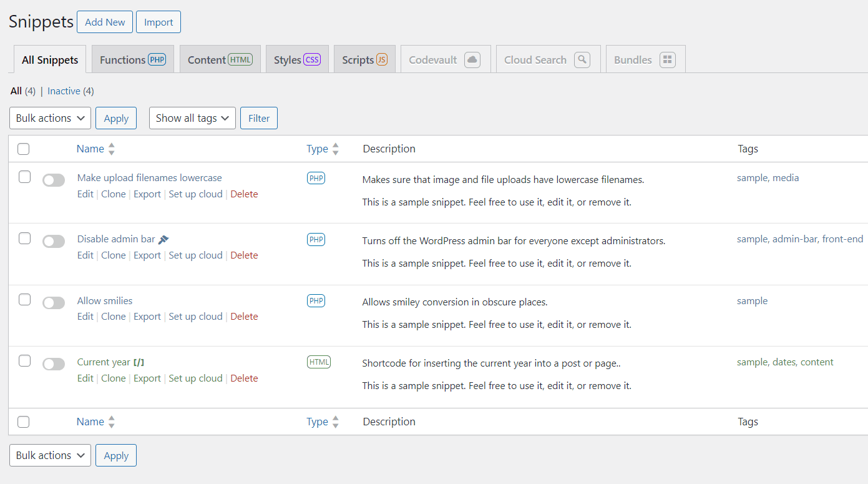Check the select-all checkbox in table header
Screen dimensions: 868x484
coord(24,149)
